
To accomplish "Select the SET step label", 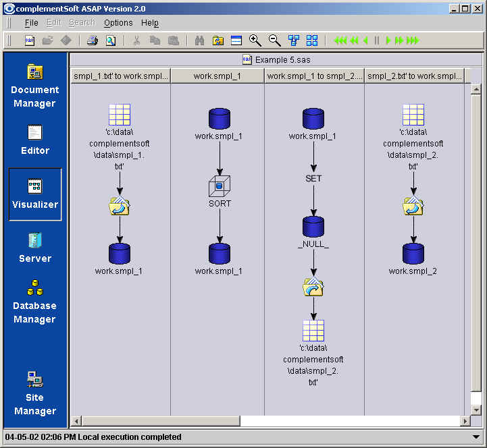I will (313, 178).
